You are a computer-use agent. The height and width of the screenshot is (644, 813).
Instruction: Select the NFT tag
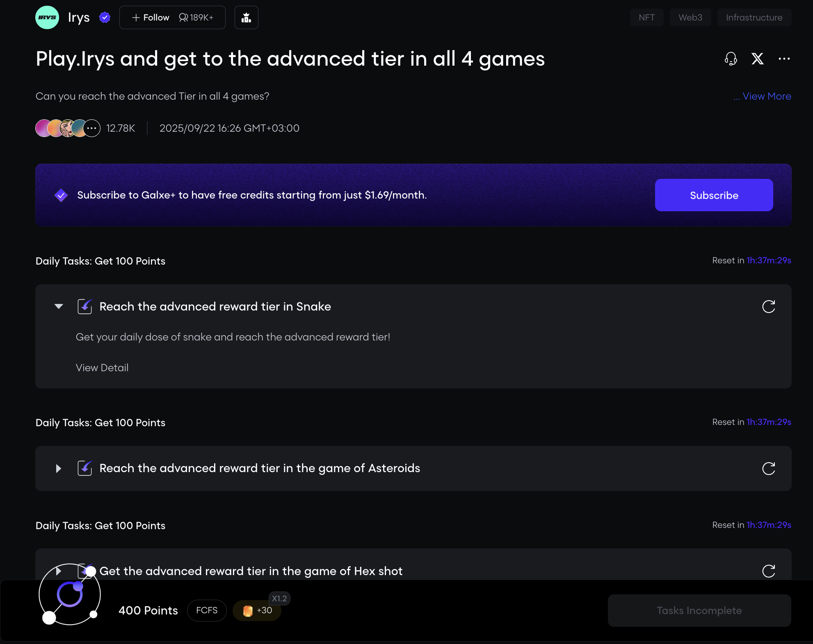point(646,18)
